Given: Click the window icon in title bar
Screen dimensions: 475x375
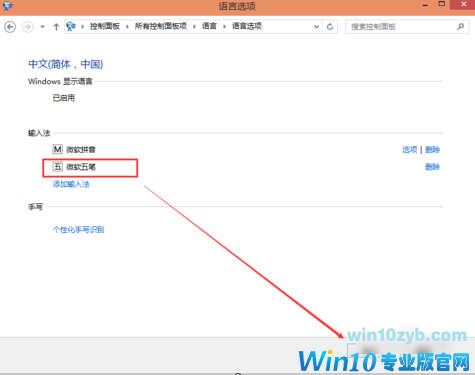Looking at the screenshot, I should click(7, 6).
